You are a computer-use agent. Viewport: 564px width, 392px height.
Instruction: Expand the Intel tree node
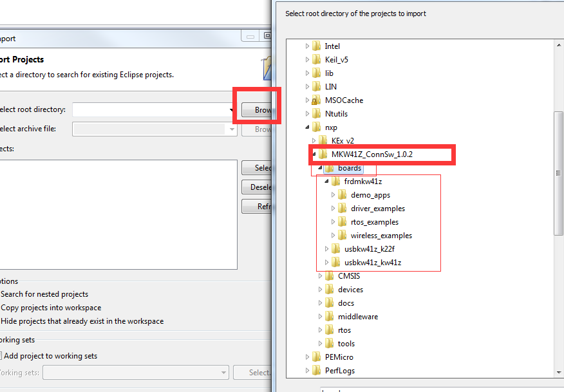(x=307, y=46)
